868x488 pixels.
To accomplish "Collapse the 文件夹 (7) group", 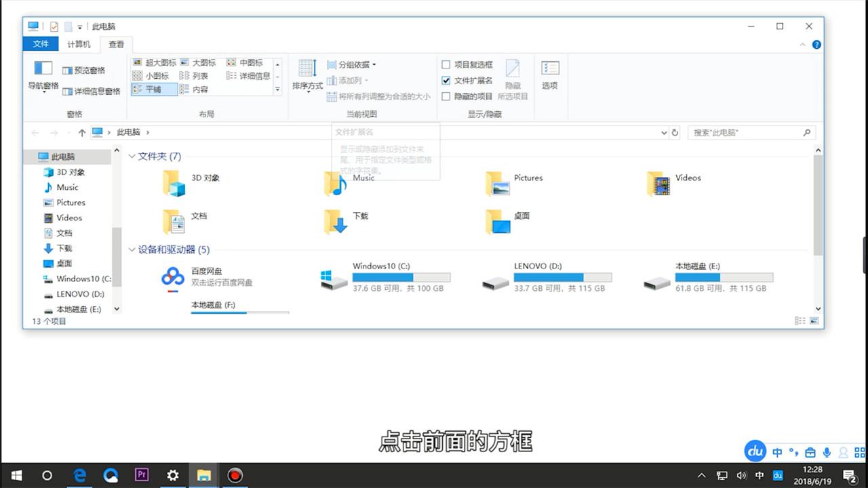I will (132, 157).
